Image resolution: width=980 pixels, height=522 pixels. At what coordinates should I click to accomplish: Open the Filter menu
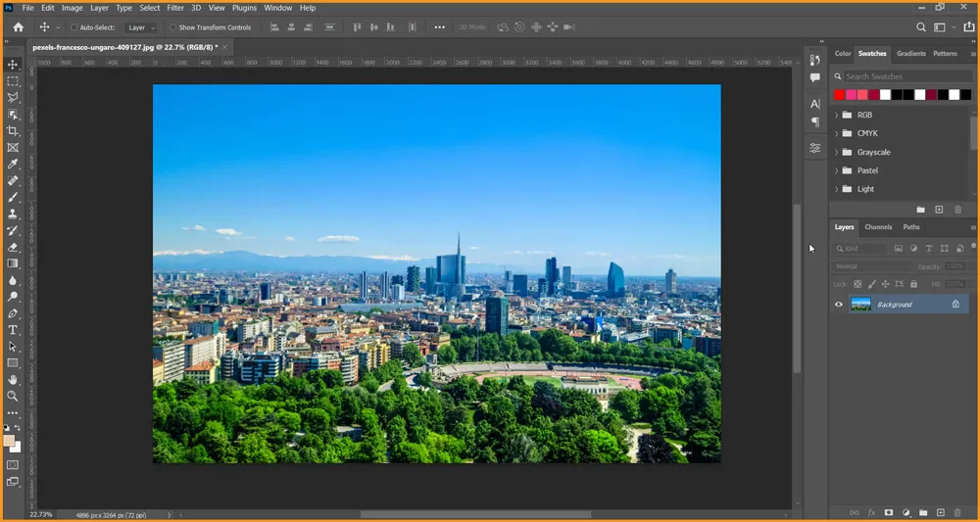175,8
